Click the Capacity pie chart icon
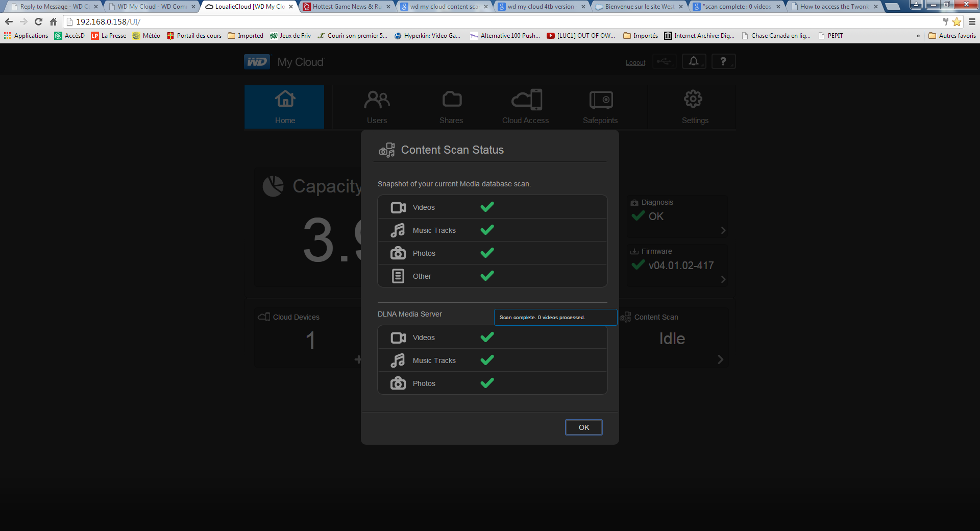 [x=273, y=186]
